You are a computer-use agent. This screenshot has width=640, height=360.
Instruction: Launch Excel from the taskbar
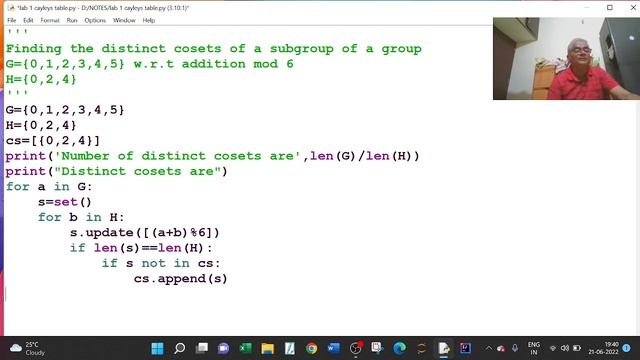[245, 348]
